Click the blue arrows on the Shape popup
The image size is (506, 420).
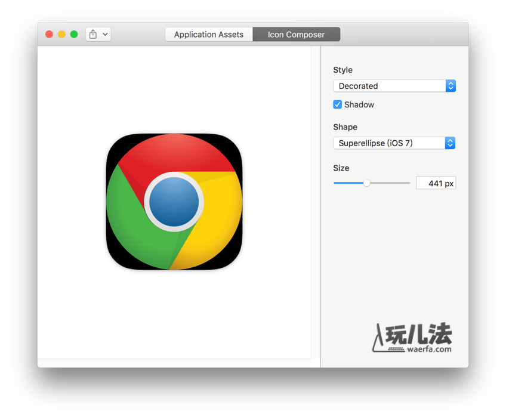[451, 143]
